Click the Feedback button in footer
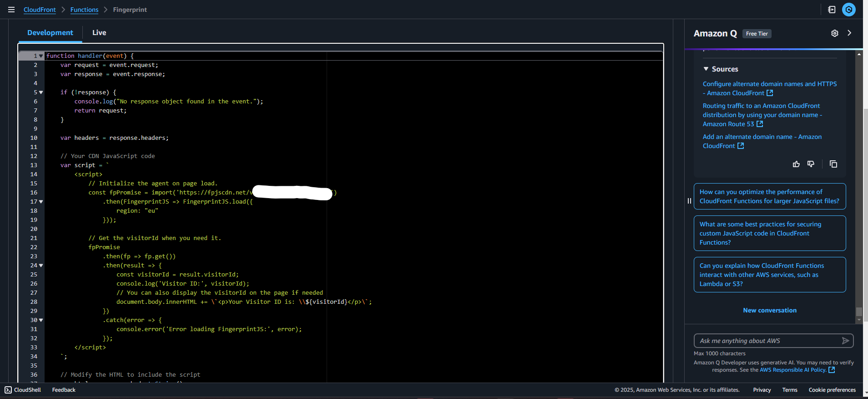This screenshot has height=399, width=868. [64, 390]
